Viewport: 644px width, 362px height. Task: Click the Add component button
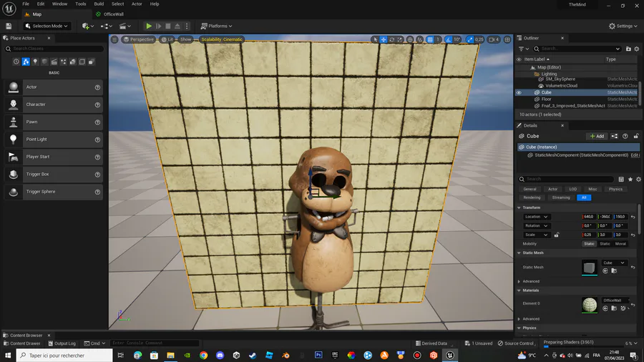pos(597,136)
